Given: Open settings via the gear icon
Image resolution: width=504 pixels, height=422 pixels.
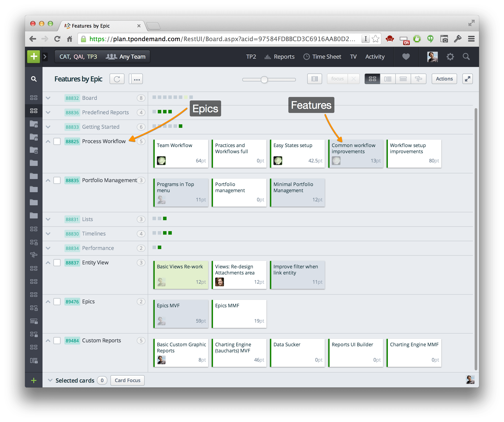Looking at the screenshot, I should 450,57.
